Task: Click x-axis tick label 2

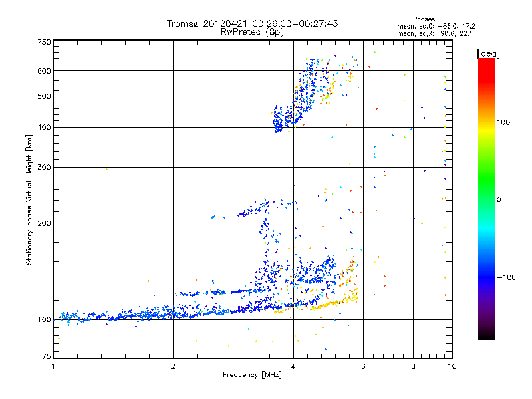Action: (173, 366)
